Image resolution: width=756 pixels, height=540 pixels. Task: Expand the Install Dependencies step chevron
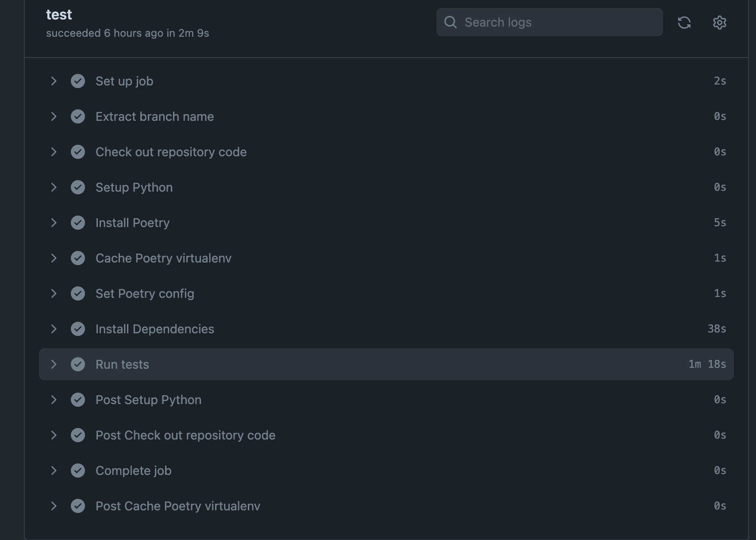pyautogui.click(x=54, y=329)
